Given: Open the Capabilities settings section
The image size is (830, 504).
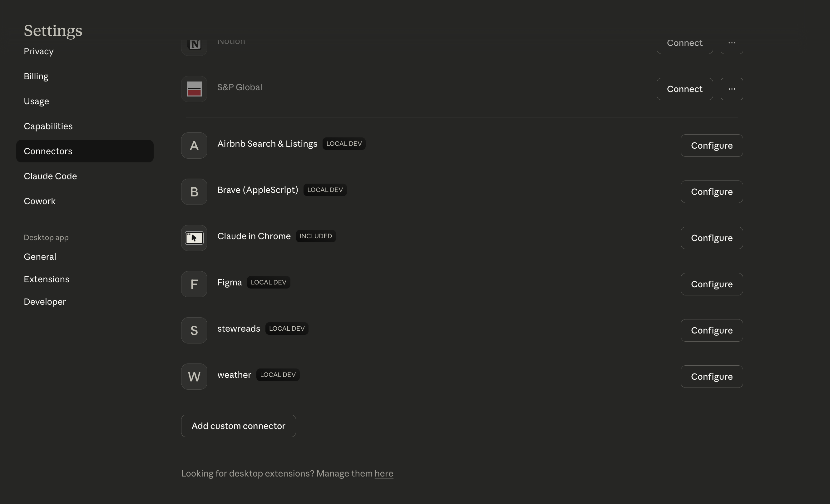Looking at the screenshot, I should point(48,126).
